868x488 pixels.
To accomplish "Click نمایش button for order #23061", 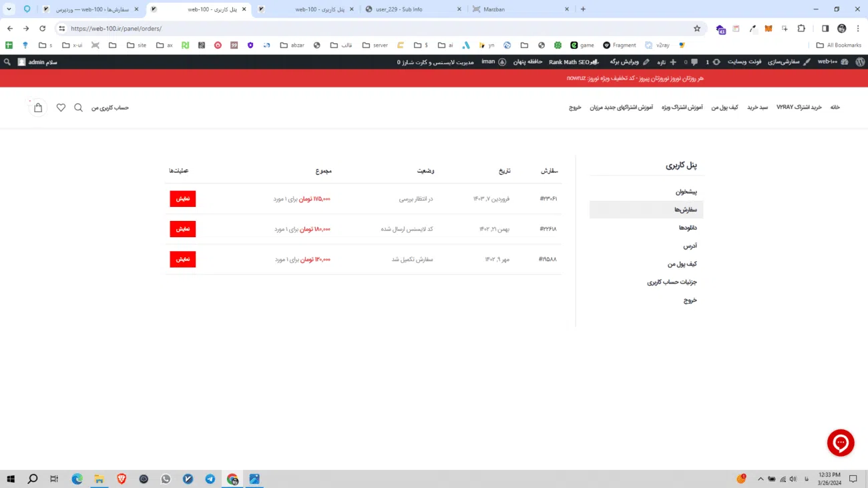I will 182,199.
